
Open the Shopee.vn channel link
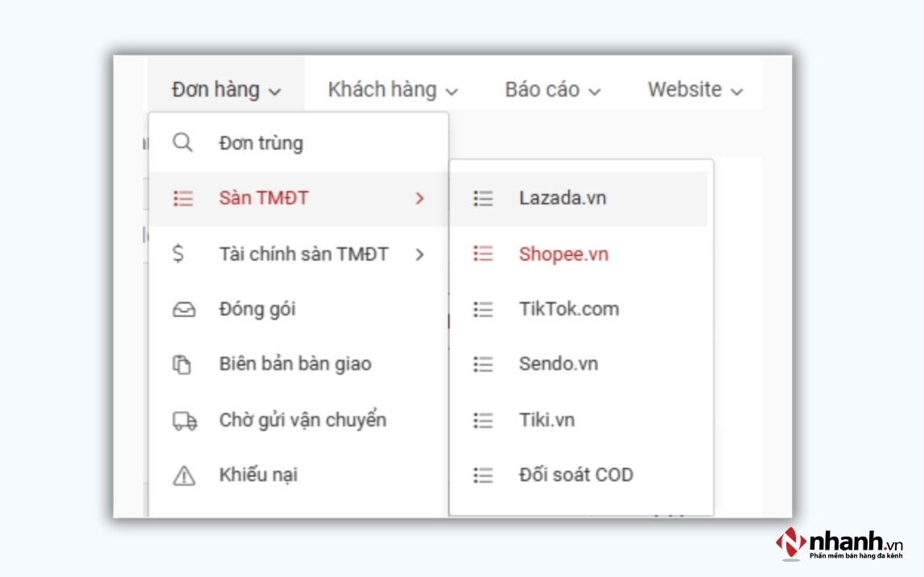[563, 254]
